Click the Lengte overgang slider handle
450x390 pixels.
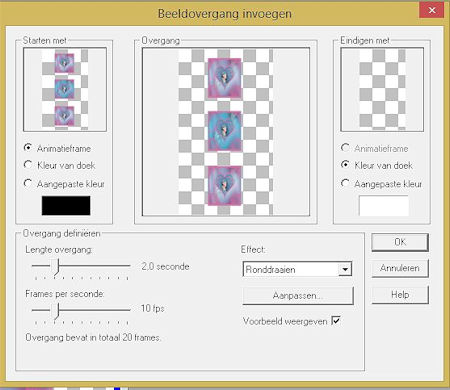57,267
